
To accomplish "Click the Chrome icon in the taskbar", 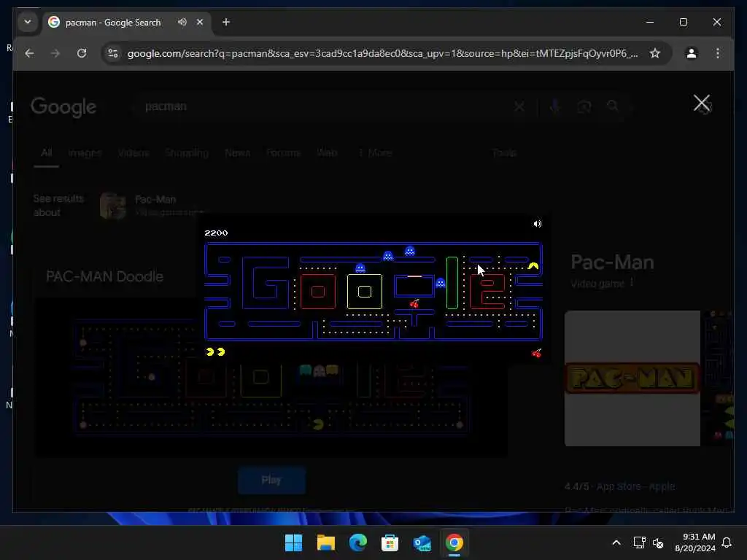I will click(x=454, y=542).
